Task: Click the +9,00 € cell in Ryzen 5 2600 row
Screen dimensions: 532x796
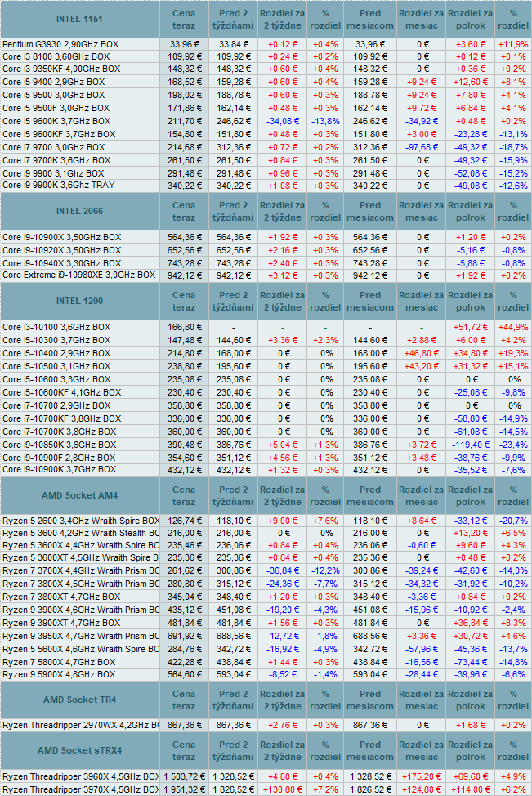Action: tap(282, 521)
